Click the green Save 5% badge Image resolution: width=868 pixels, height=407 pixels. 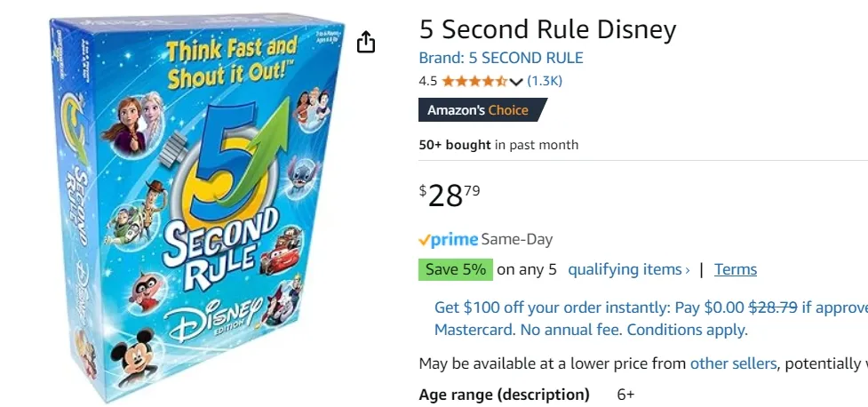tap(455, 269)
